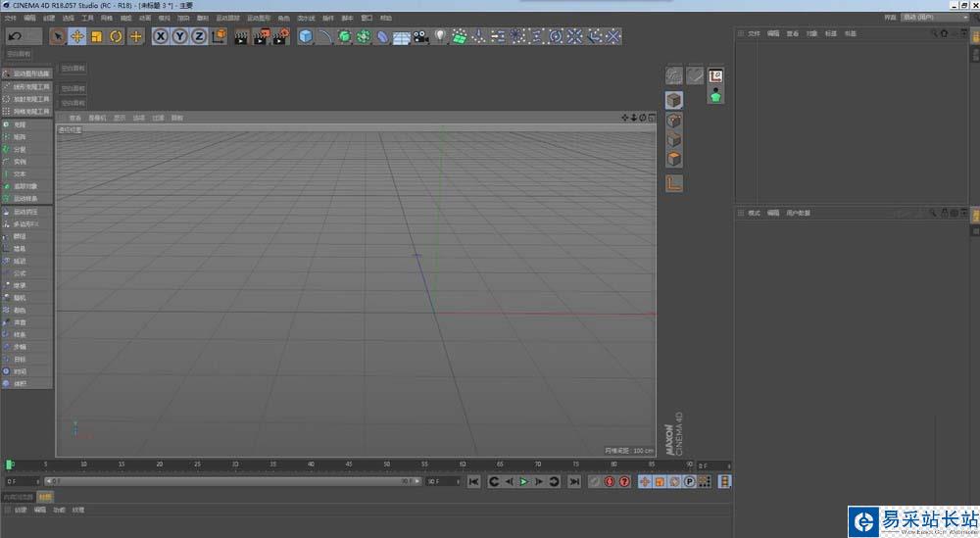Click the current frame 0 F field

(22, 481)
